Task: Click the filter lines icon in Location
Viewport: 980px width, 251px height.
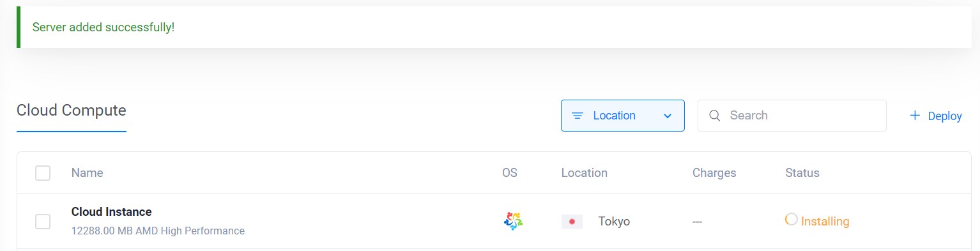Action: [x=578, y=116]
